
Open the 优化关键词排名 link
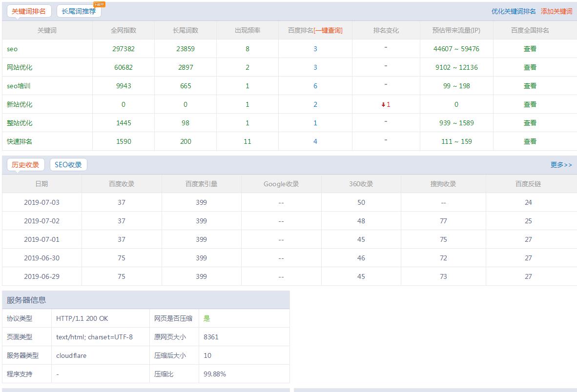coord(514,11)
